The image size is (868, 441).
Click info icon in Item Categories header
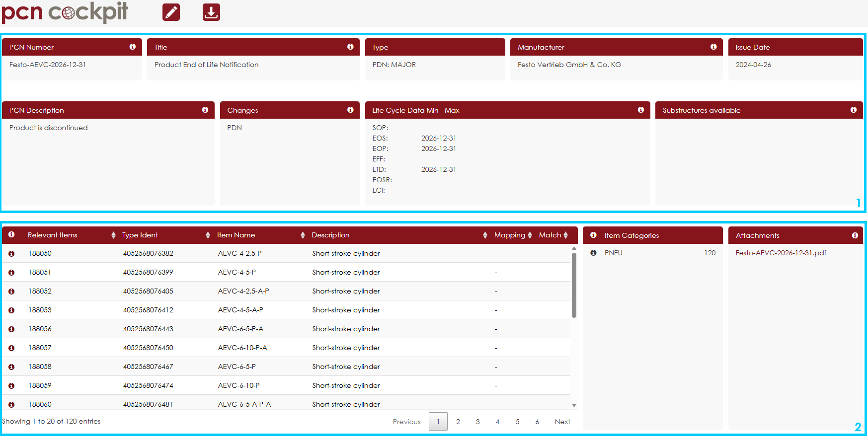point(593,235)
